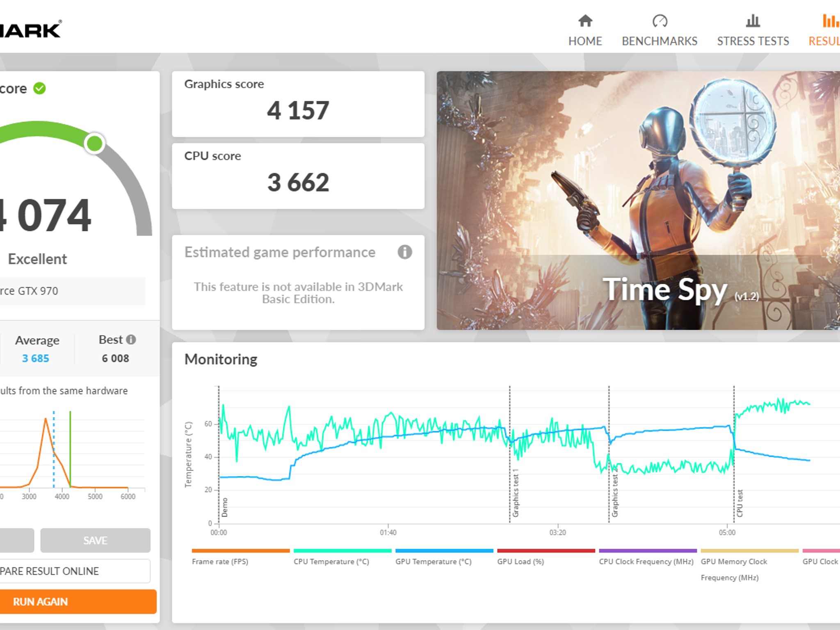Click the Time Spy benchmark image
Viewport: 840px width, 630px height.
click(x=638, y=200)
